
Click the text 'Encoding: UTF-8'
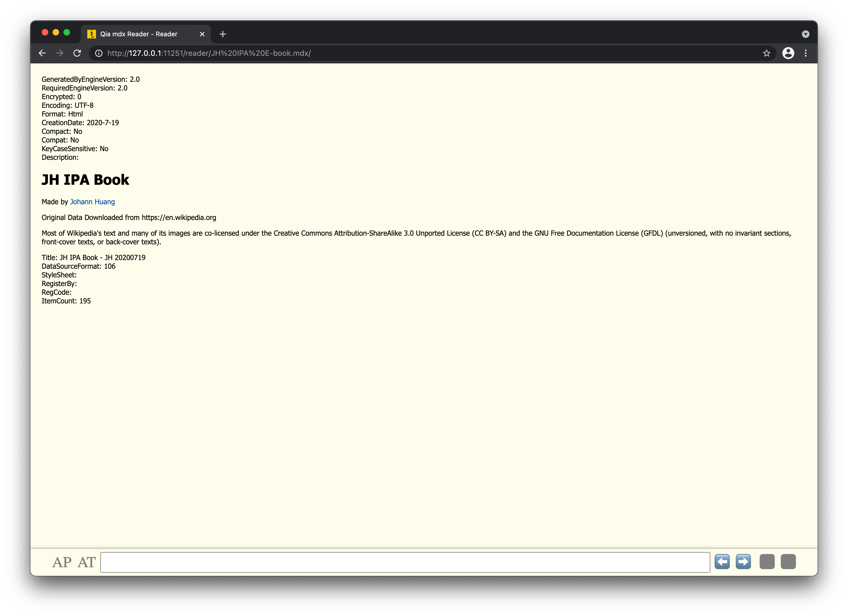coord(68,105)
